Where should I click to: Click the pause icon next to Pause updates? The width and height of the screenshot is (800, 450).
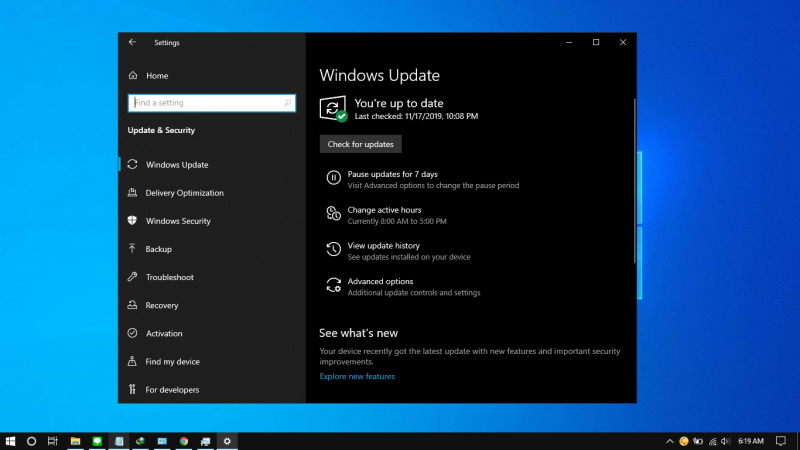click(334, 178)
